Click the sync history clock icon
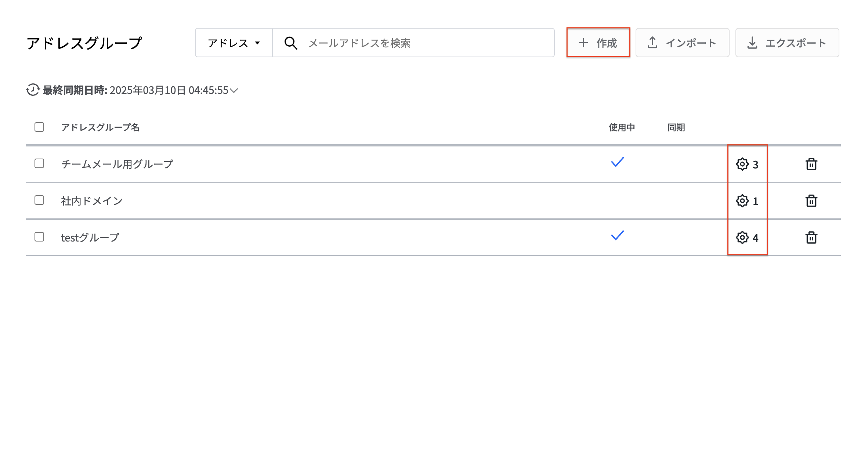Screen dimensions: 868x461 click(x=33, y=90)
